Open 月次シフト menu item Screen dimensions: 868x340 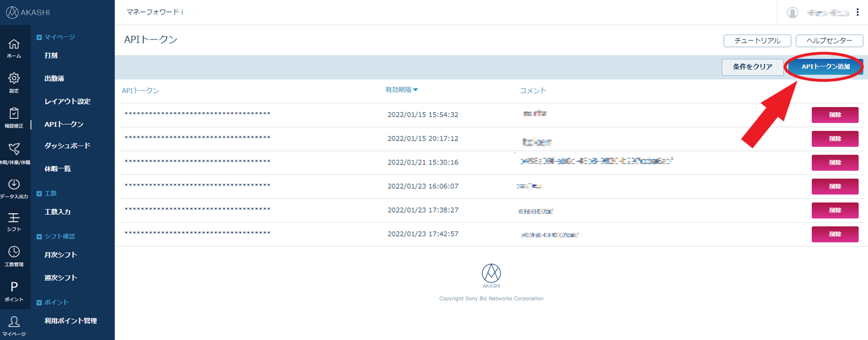coord(61,255)
